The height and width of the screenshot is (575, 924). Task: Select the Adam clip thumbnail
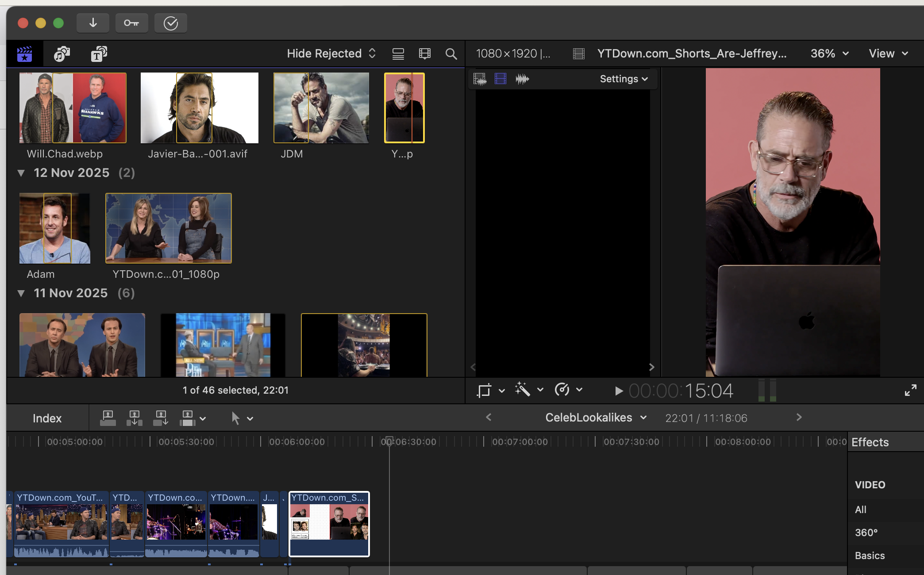(54, 228)
